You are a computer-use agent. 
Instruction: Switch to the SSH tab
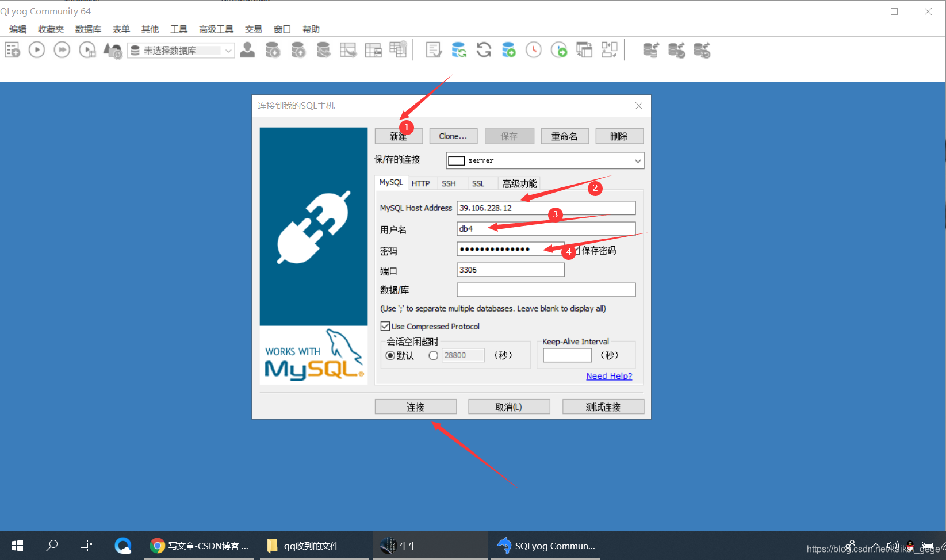coord(449,183)
